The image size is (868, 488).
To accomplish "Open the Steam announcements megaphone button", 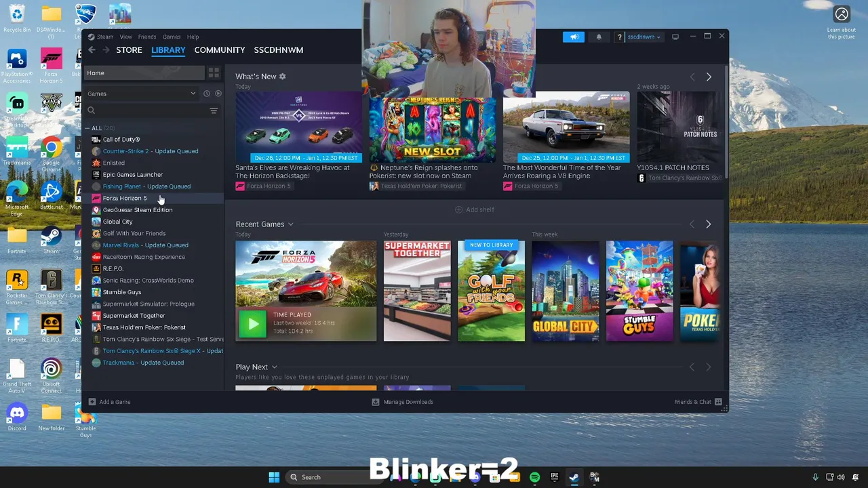I will pos(574,37).
